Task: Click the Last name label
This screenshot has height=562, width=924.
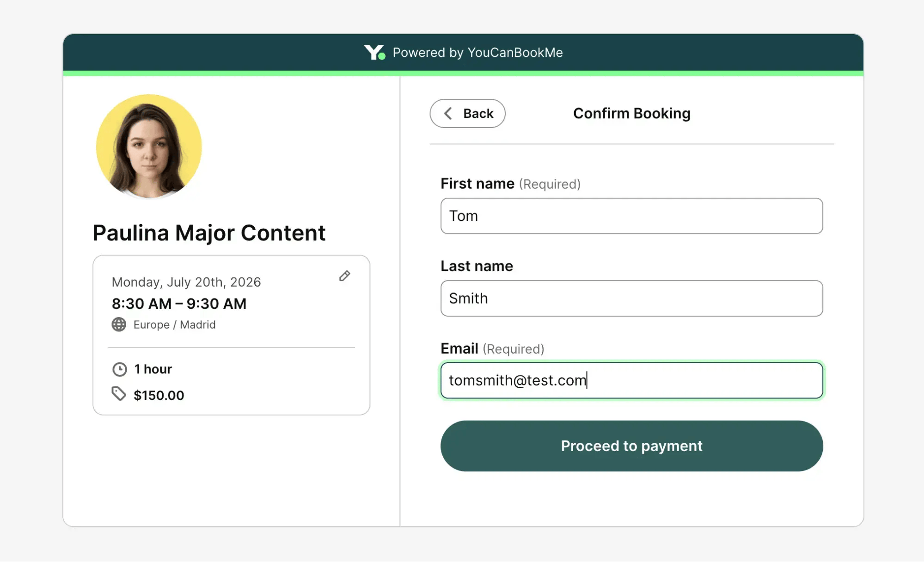Action: (x=477, y=266)
